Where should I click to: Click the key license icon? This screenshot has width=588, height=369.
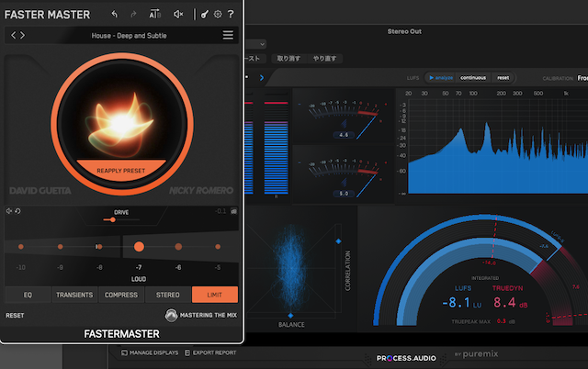click(204, 15)
